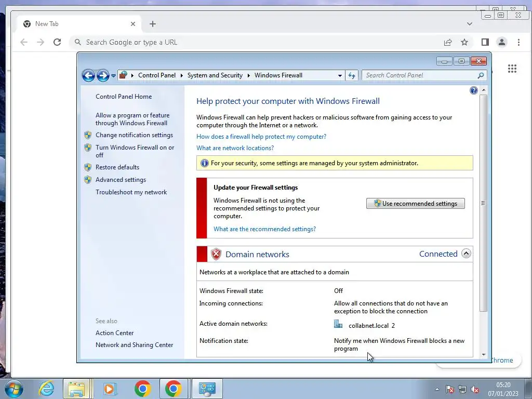
Task: Click muted volume tray icon
Action: [475, 390]
